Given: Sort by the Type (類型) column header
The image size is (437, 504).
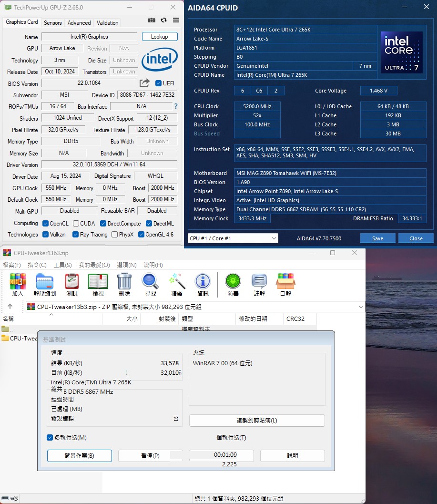Looking at the screenshot, I should tap(207, 319).
